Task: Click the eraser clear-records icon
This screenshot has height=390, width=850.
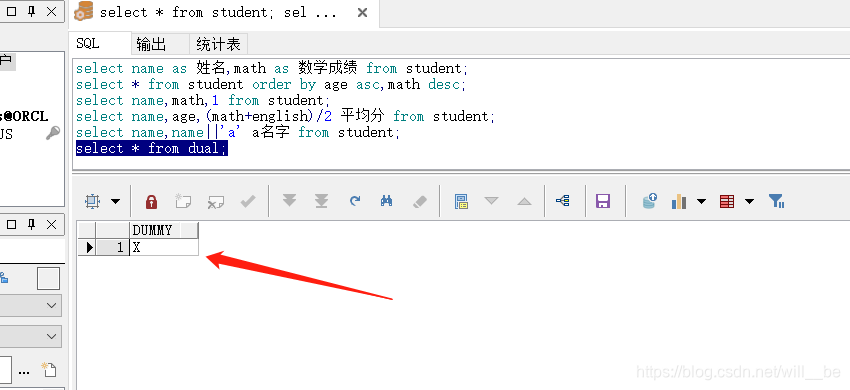Action: pyautogui.click(x=420, y=202)
